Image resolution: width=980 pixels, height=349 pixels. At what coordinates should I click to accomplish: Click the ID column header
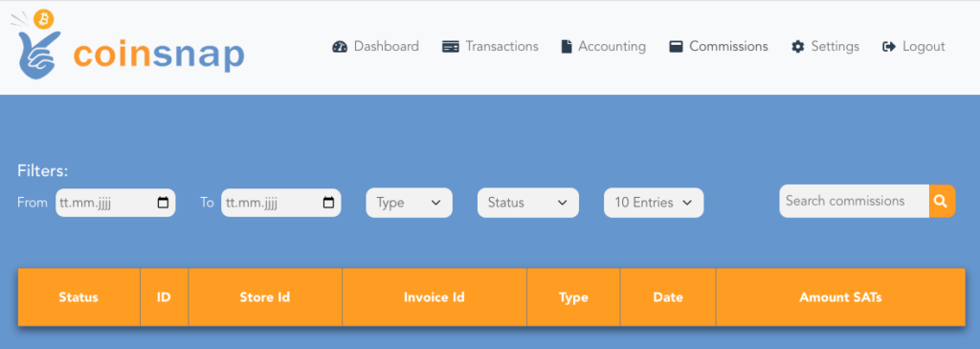164,297
